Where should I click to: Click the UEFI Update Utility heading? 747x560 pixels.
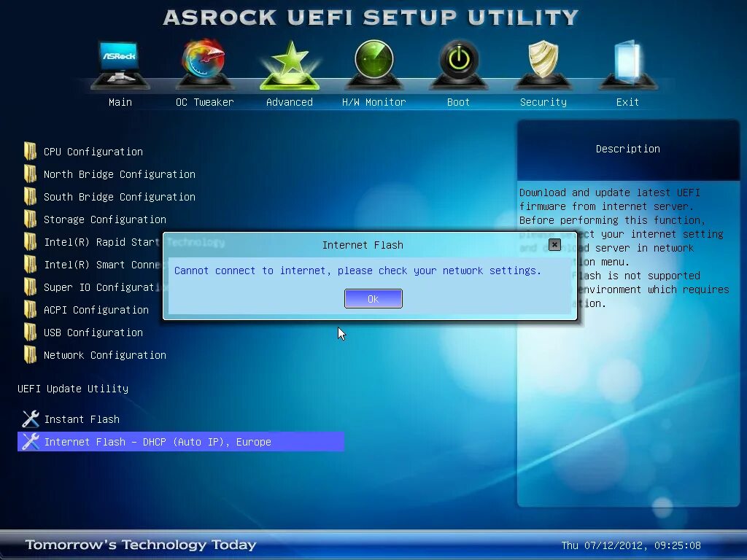pyautogui.click(x=73, y=389)
